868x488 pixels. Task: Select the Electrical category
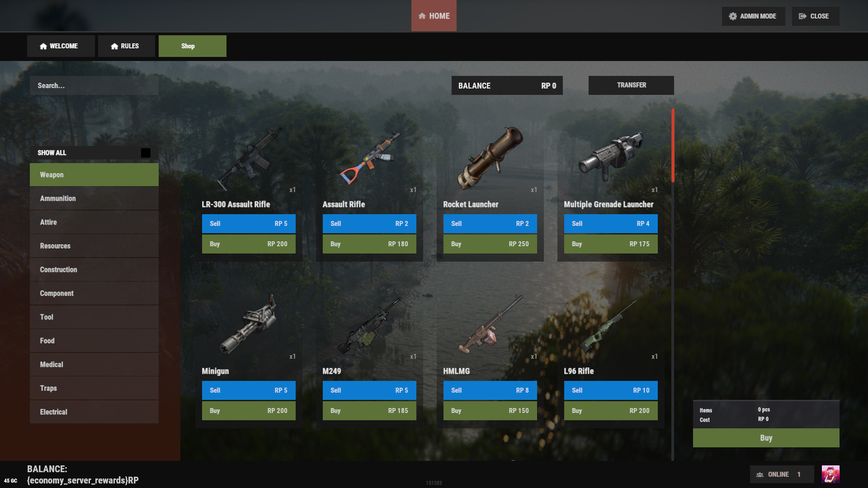(x=94, y=412)
